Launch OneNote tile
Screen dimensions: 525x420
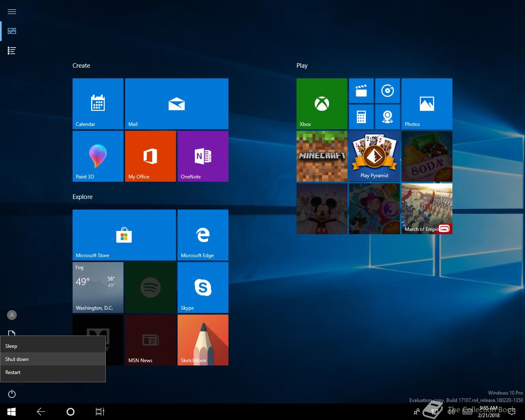point(203,156)
